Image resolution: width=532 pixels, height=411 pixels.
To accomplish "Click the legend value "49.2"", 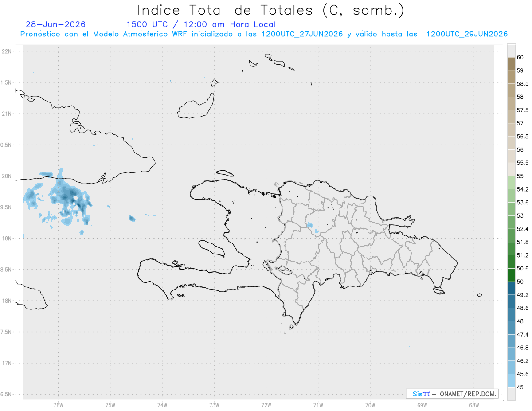I will point(523,295).
